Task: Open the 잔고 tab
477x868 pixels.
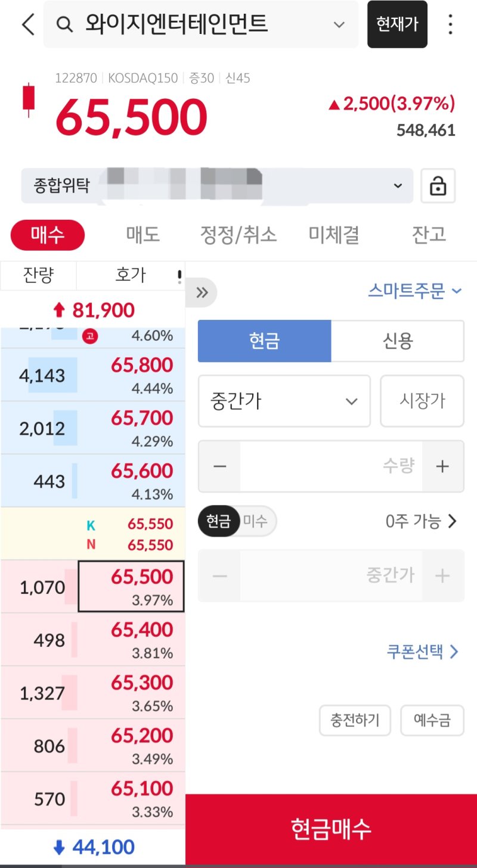Action: pos(429,235)
